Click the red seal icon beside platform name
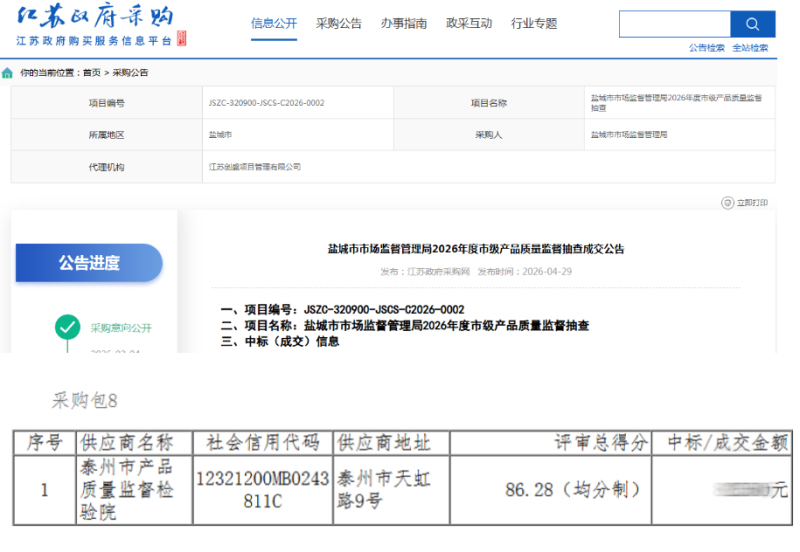This screenshot has height=552, width=800. point(182,38)
